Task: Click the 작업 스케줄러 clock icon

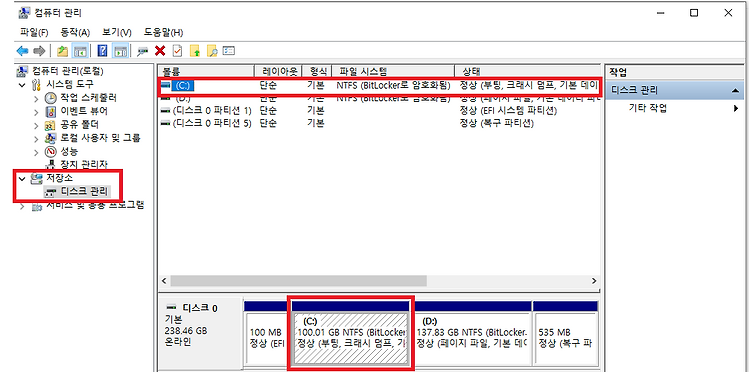Action: tap(51, 98)
